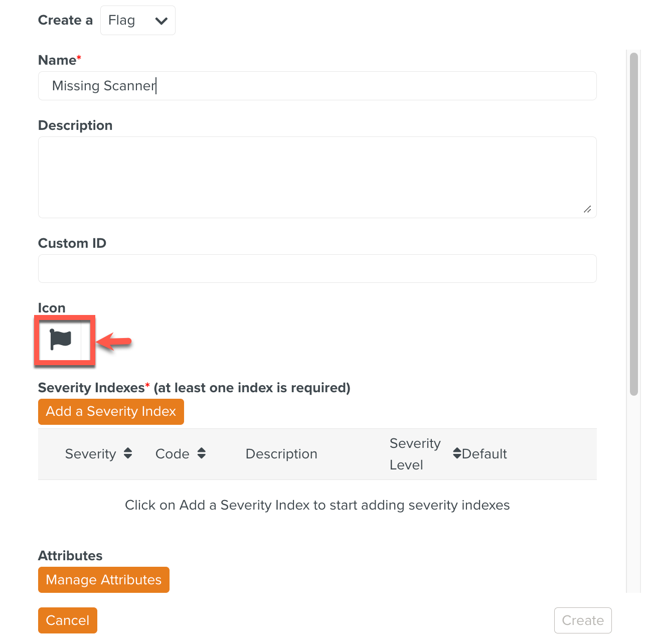Click the Severity Level header text
This screenshot has width=648, height=644.
coord(415,454)
